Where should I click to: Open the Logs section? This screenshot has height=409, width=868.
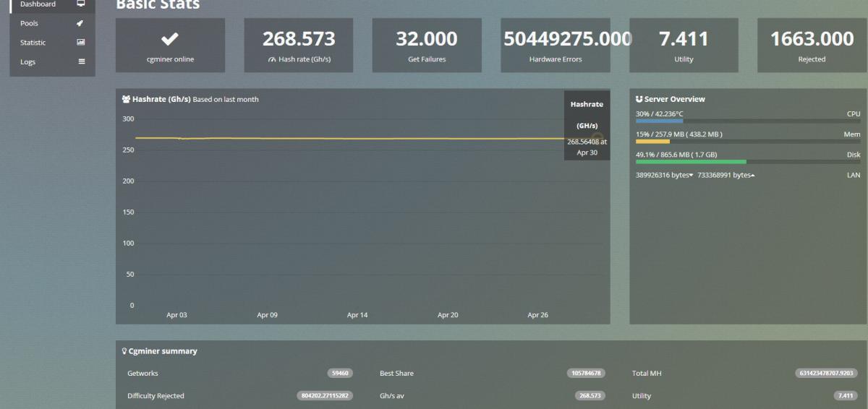28,62
